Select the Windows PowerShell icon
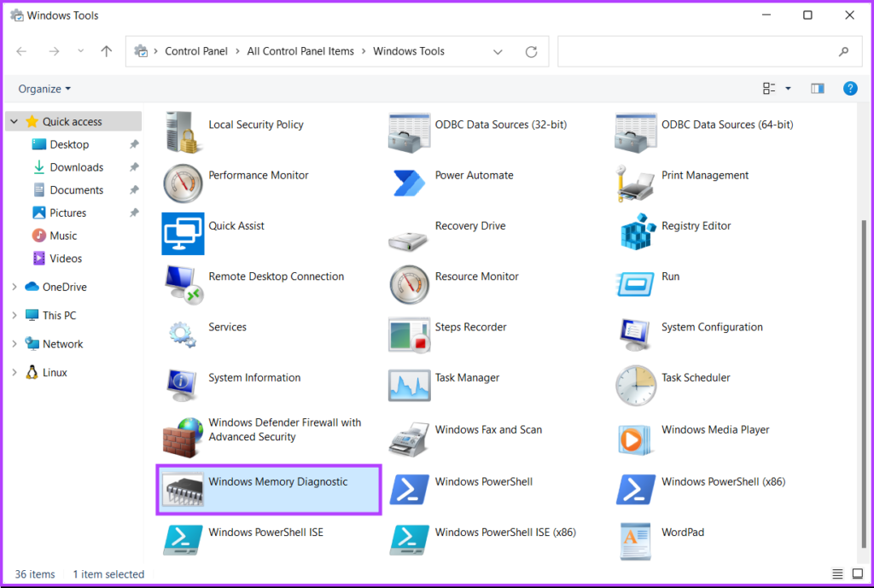Viewport: 874px width, 588px height. 409,489
